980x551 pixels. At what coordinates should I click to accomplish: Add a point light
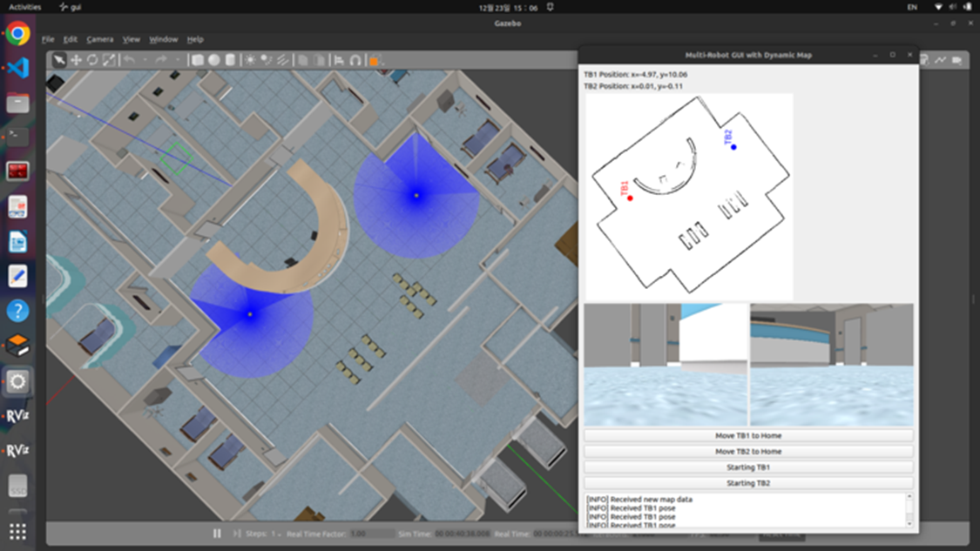pos(250,61)
